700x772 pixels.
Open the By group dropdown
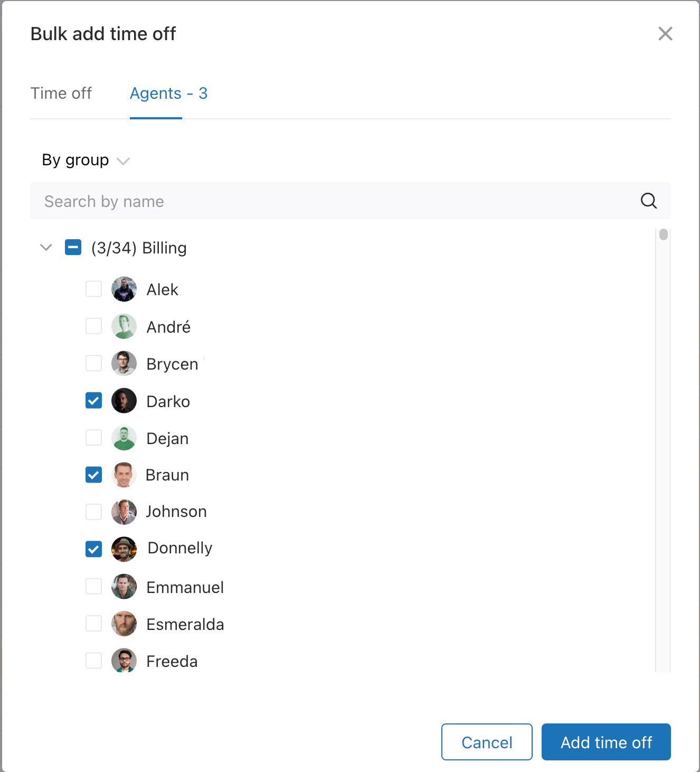click(x=86, y=160)
